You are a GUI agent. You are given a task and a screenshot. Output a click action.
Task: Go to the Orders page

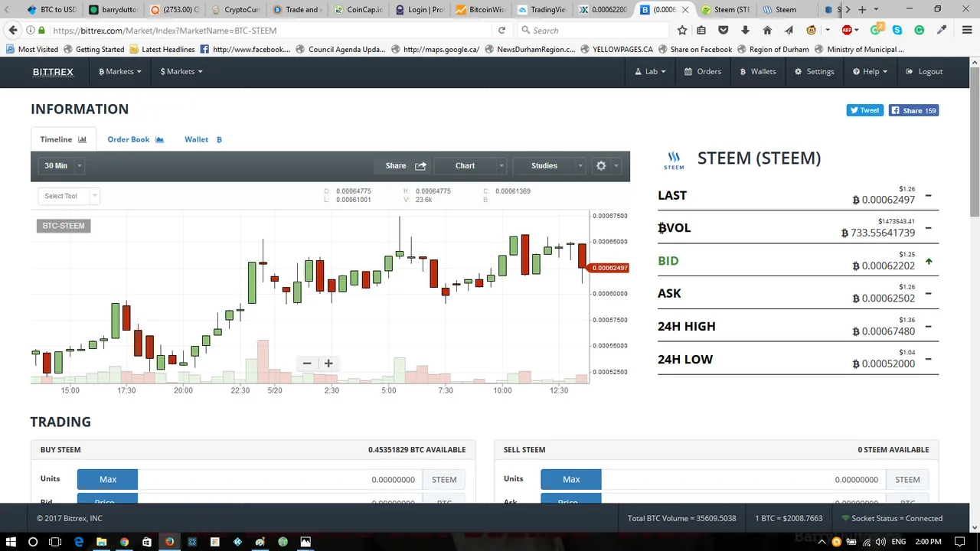[703, 71]
